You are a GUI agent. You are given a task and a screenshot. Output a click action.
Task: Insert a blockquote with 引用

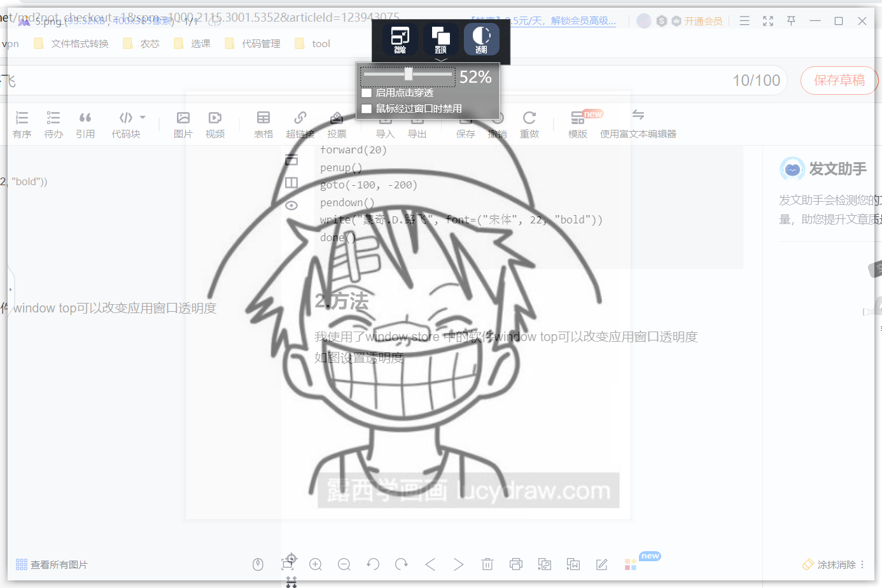85,125
